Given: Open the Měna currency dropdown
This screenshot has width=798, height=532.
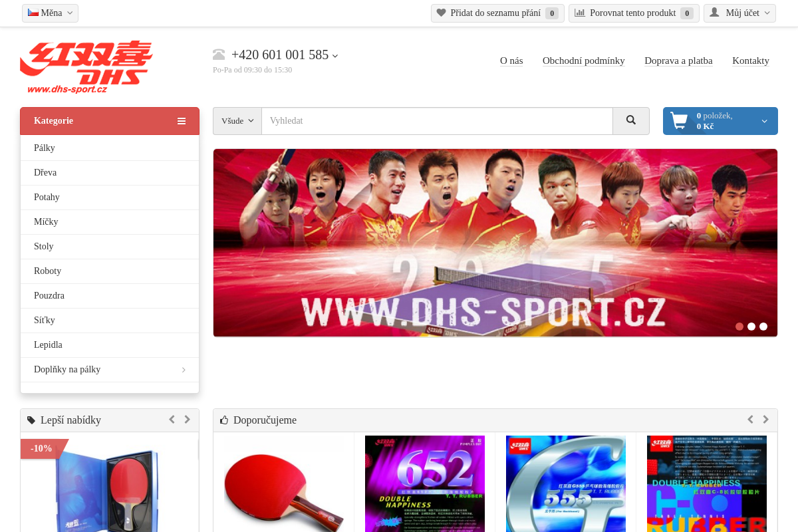Looking at the screenshot, I should pyautogui.click(x=50, y=13).
